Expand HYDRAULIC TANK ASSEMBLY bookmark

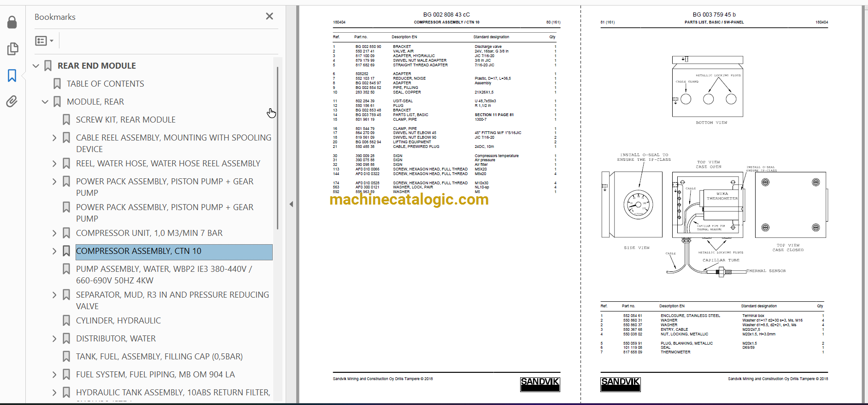coord(54,393)
